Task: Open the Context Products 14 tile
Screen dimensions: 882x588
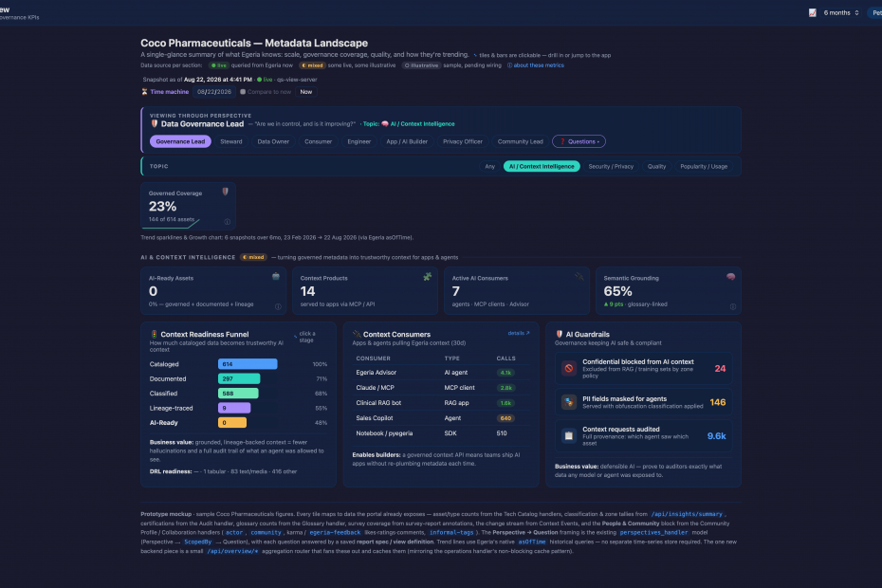Action: pyautogui.click(x=365, y=290)
